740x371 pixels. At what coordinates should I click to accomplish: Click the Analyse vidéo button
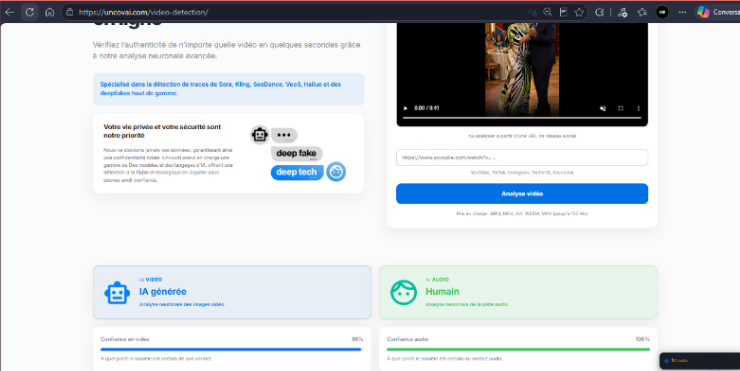pyautogui.click(x=522, y=194)
